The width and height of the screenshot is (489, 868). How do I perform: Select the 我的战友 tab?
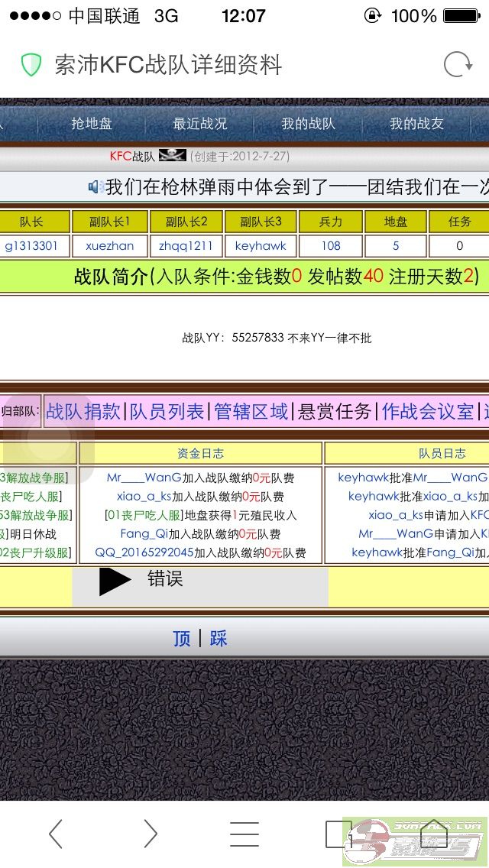click(x=416, y=123)
